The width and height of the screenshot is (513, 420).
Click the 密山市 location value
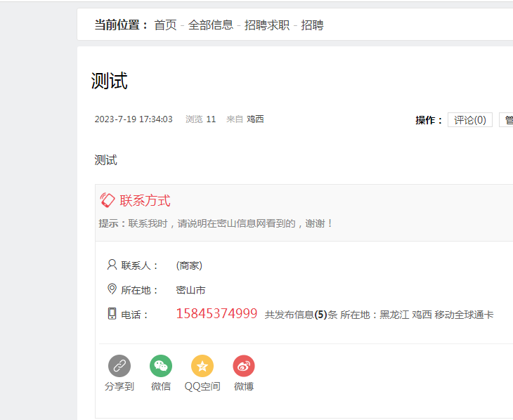pos(190,290)
